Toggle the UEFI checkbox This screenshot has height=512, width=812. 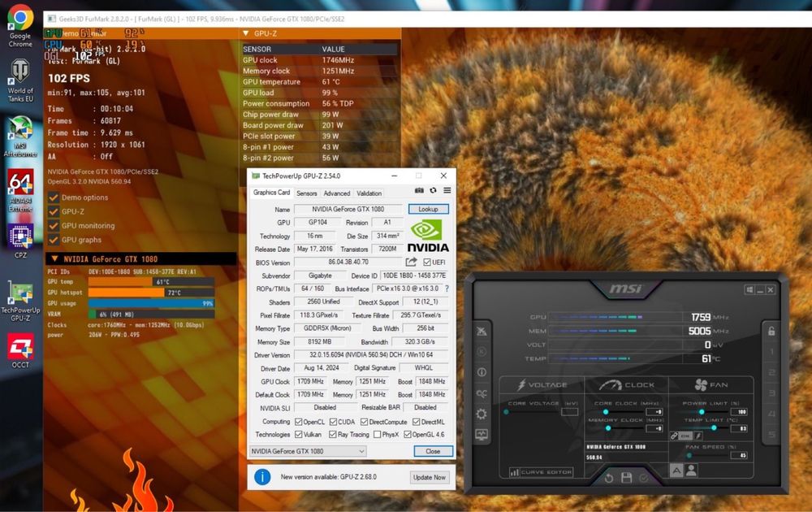pos(427,263)
